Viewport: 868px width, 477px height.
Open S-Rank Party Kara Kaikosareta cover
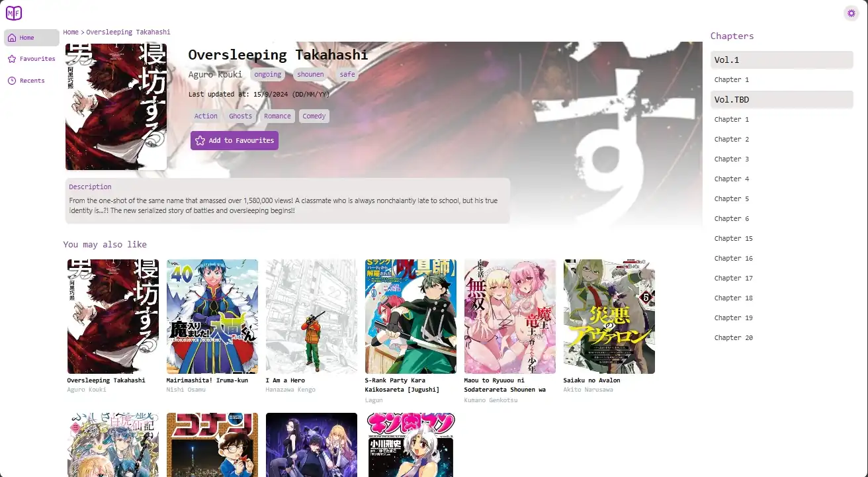411,316
